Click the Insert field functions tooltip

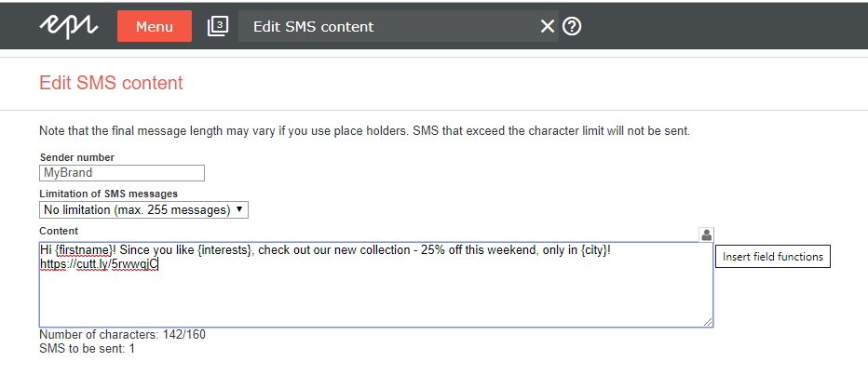point(773,257)
